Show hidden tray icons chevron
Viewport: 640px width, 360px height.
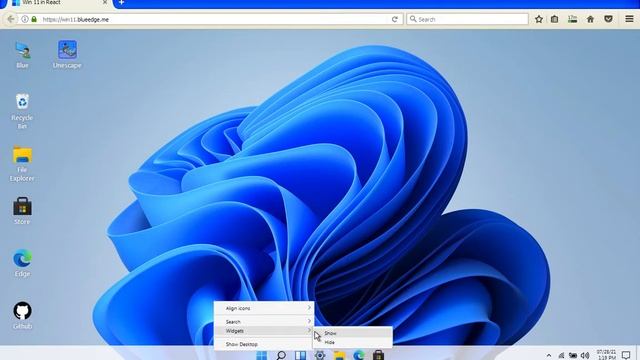(x=549, y=356)
